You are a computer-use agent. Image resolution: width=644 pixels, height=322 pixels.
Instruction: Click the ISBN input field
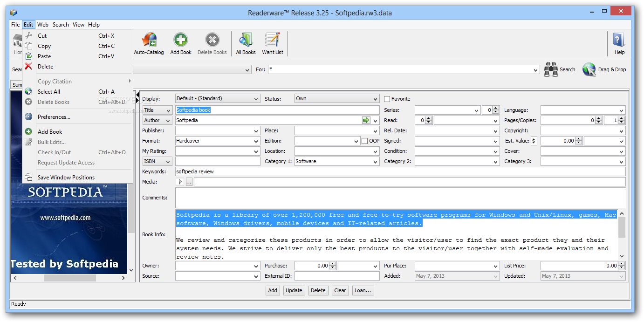point(218,161)
